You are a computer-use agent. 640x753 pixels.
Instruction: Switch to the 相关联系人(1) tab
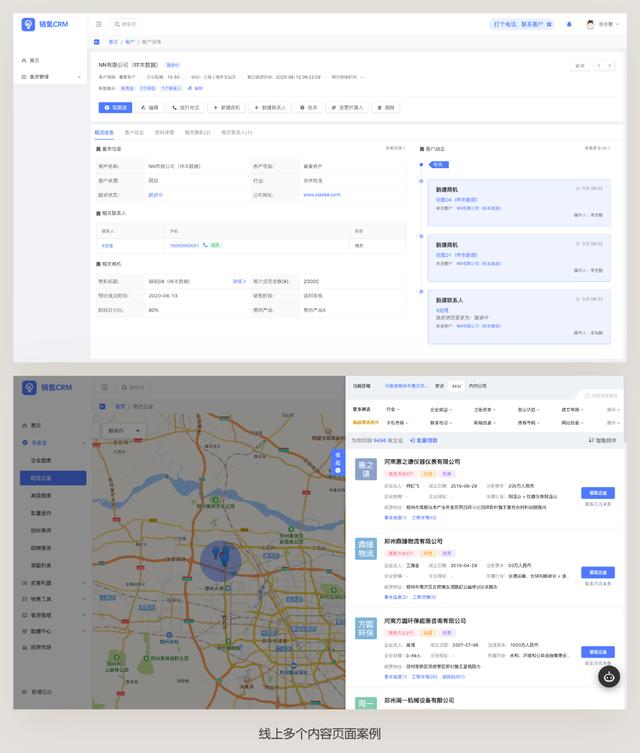(237, 132)
